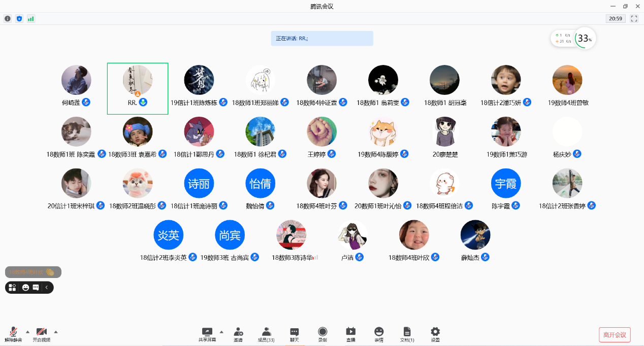644x346 pixels.
Task: Click the meeting info icon at top left
Action: pos(8,19)
